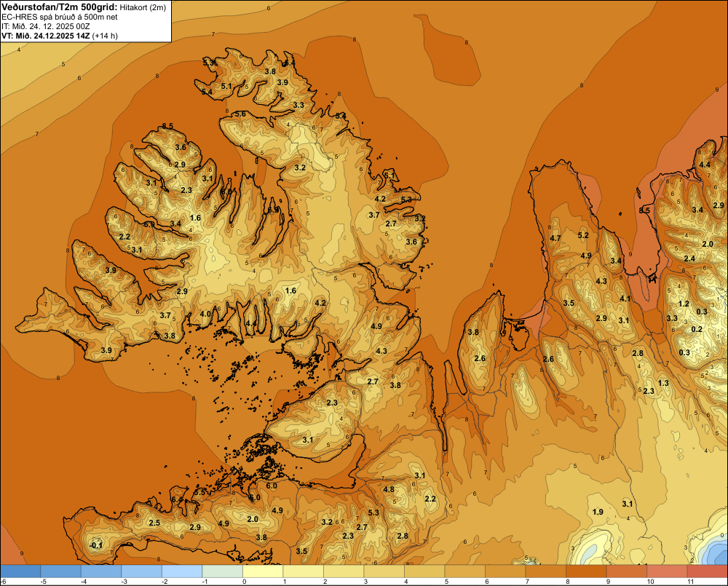Click the '0.2' temperature value
This screenshot has height=586, width=728.
tap(697, 329)
